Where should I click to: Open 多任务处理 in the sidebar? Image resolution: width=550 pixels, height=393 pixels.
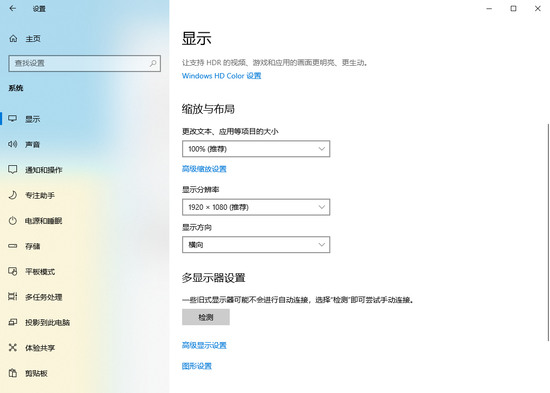[x=44, y=297]
